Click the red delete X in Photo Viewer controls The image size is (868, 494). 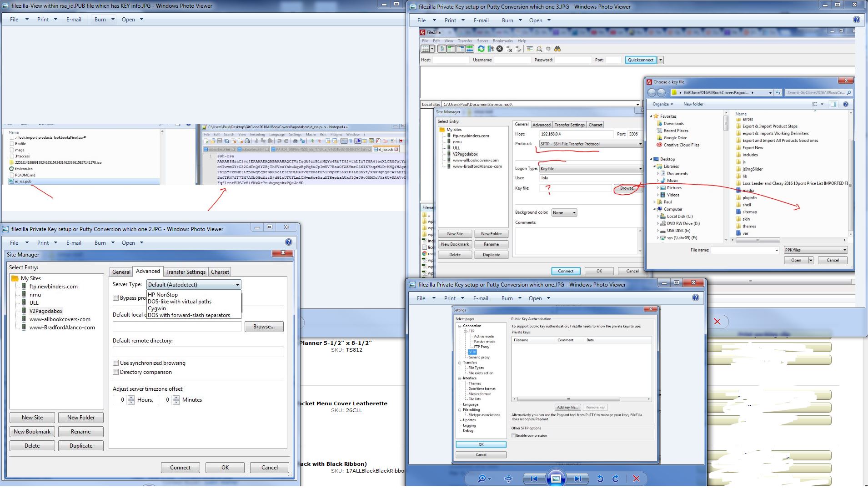[x=636, y=479]
